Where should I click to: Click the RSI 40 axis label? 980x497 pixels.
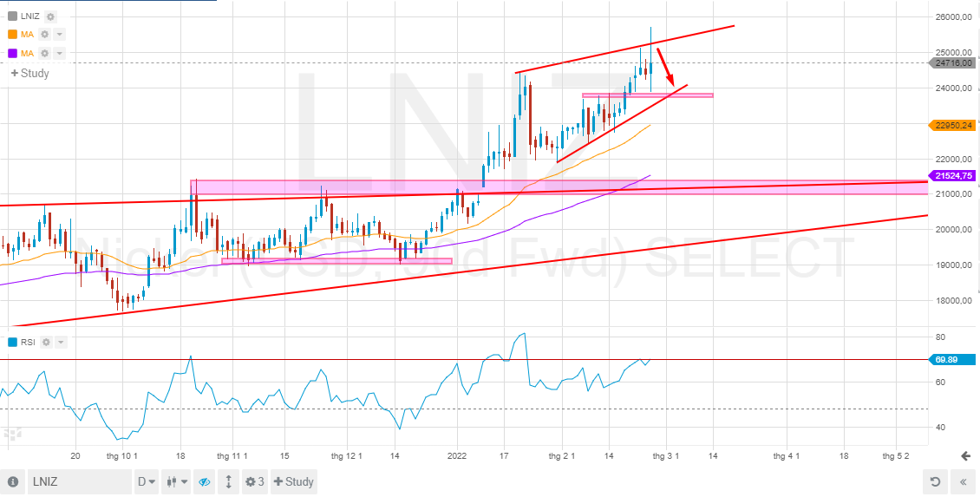click(x=941, y=427)
